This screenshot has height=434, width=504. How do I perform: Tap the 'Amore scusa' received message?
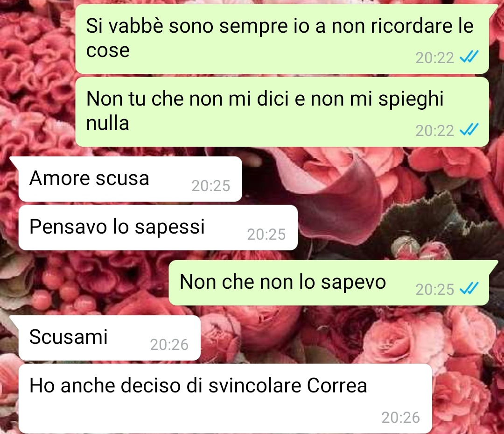[130, 179]
